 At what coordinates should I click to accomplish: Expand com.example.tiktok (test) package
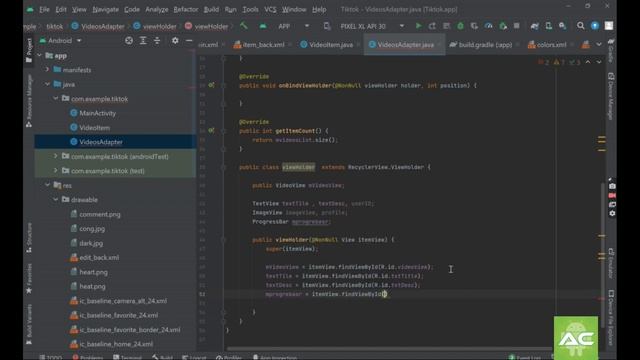pos(56,170)
